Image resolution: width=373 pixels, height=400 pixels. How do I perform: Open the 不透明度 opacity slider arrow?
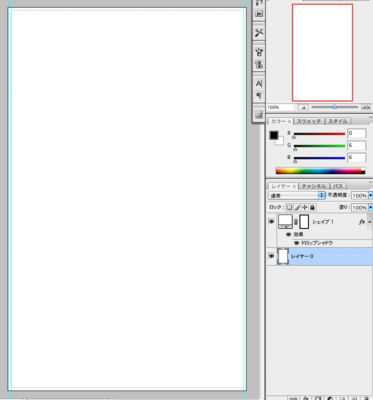point(370,195)
